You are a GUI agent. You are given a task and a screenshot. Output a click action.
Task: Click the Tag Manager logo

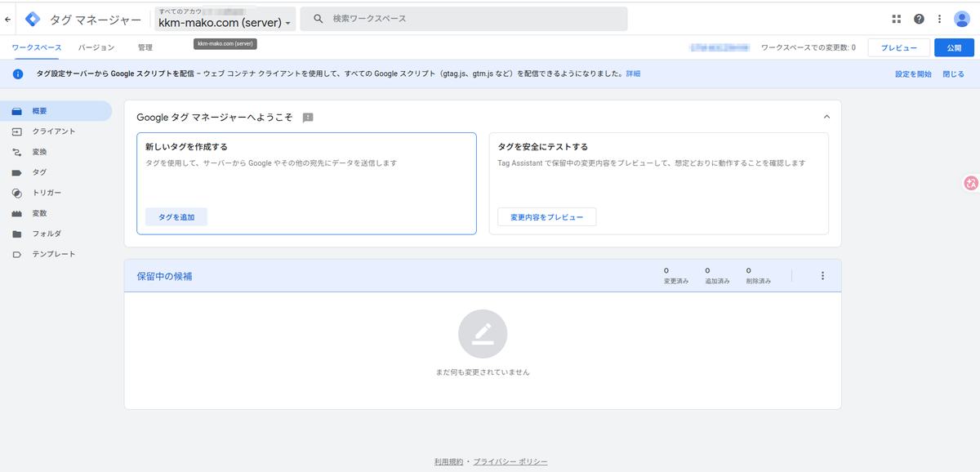tap(33, 19)
